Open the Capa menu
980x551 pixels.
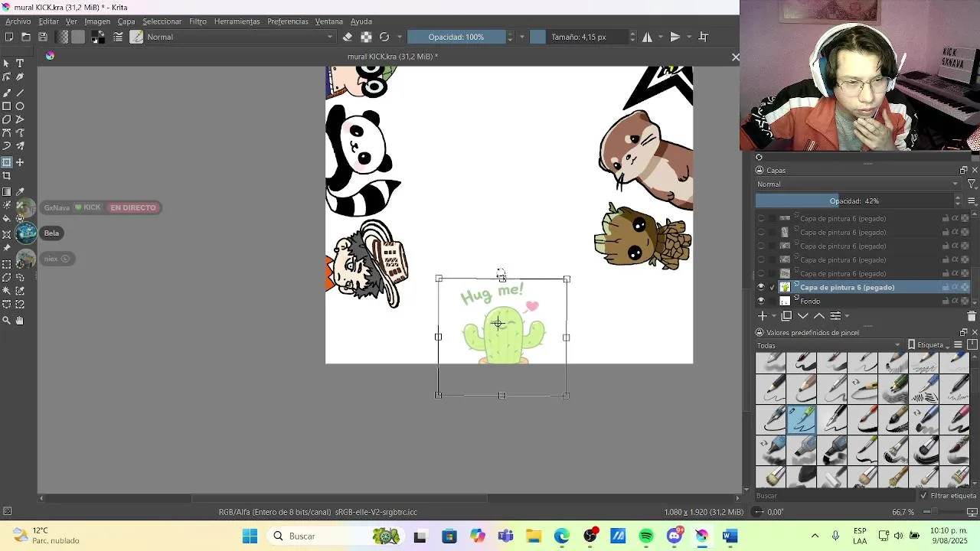[126, 21]
